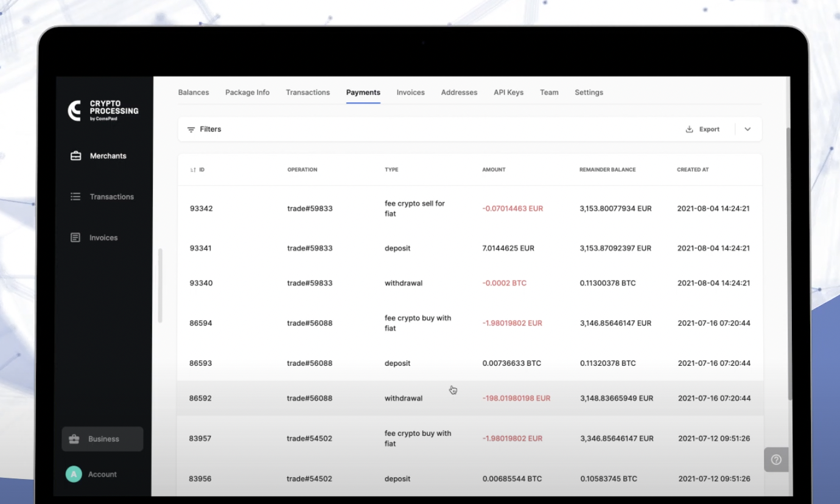Click the 2021-07-12 09:51:26 date in row 83957

pos(714,438)
